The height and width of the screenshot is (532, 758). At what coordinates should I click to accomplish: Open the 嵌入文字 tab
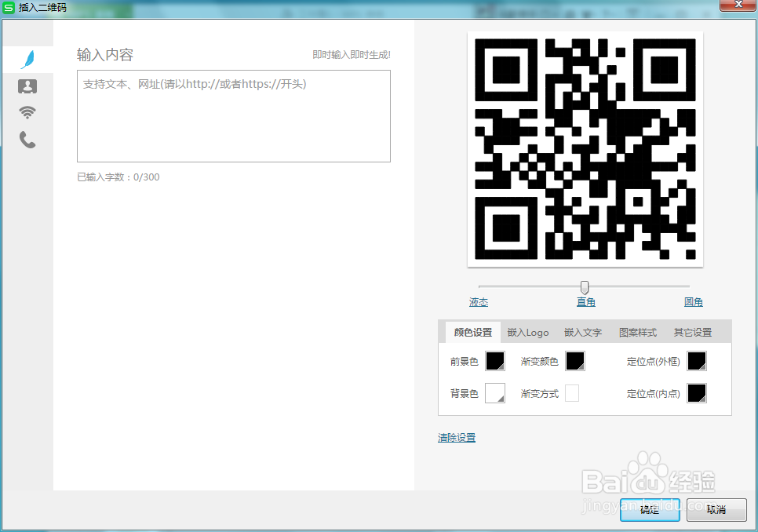583,333
